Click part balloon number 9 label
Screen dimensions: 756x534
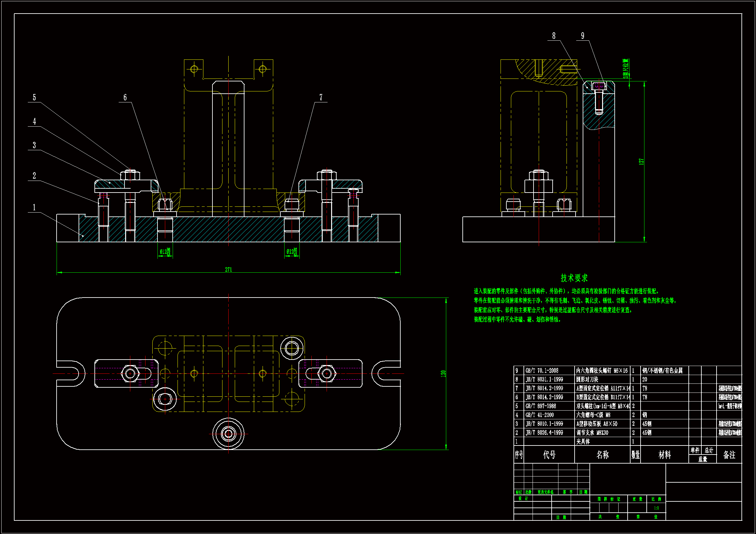583,36
